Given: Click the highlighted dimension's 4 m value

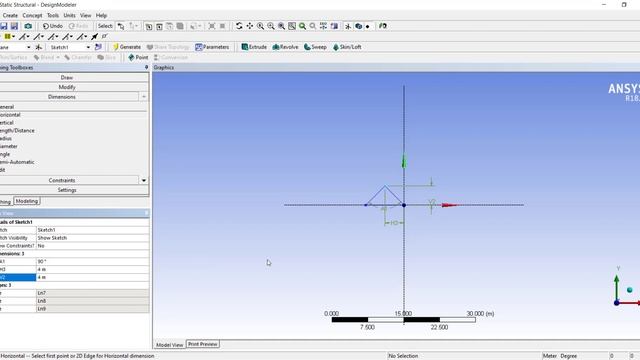Looking at the screenshot, I should point(93,278).
